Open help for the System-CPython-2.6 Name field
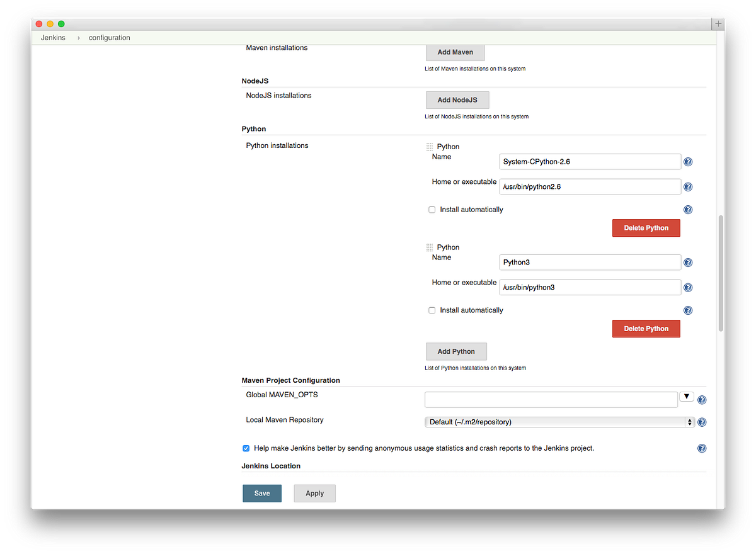Viewport: 756px width, 554px height. click(687, 162)
